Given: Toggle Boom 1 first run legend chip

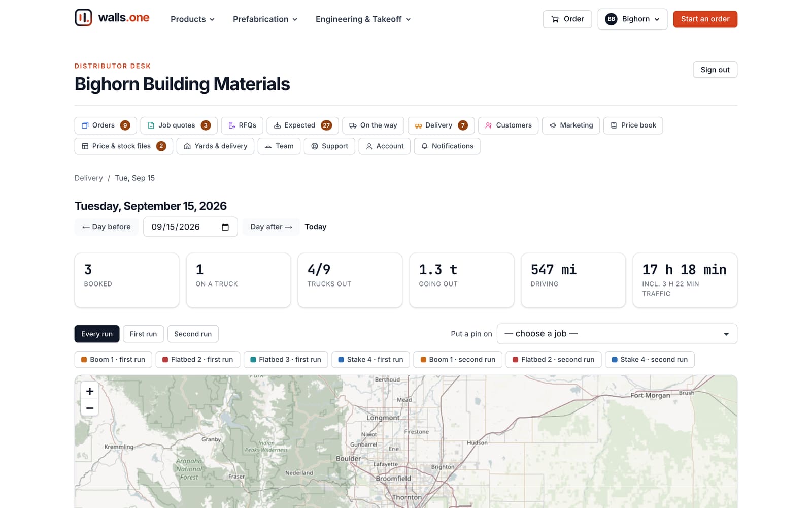Looking at the screenshot, I should click(x=113, y=360).
